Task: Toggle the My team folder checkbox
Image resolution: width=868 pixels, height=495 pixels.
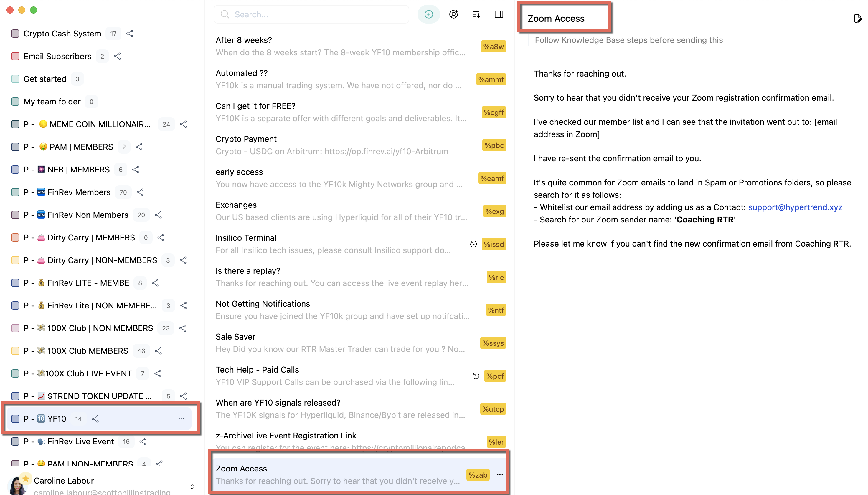Action: (x=15, y=102)
